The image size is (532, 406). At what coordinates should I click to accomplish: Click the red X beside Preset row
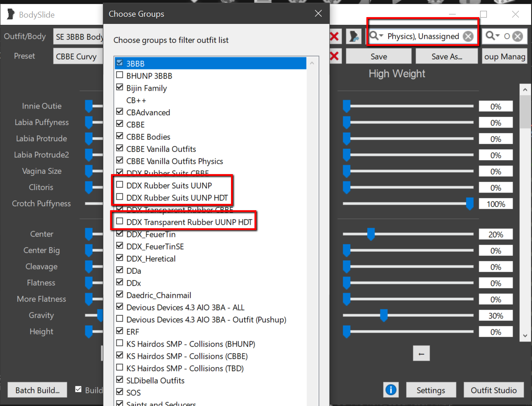[334, 56]
